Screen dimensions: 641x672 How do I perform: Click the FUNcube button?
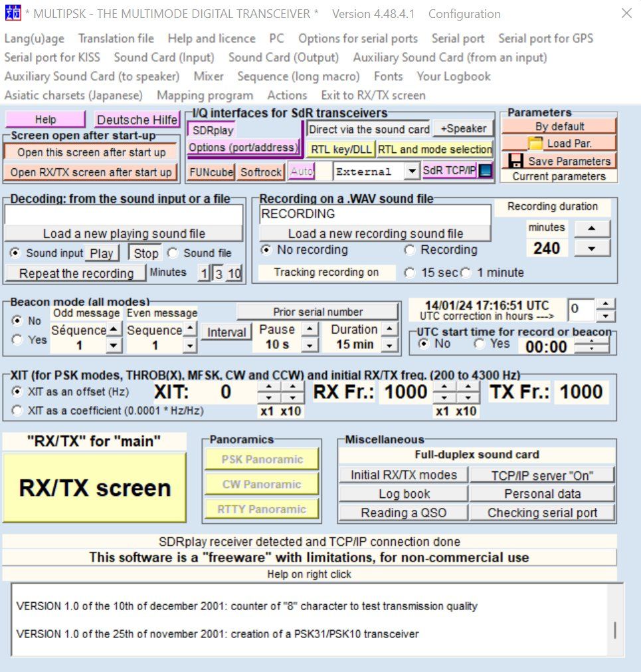[211, 172]
